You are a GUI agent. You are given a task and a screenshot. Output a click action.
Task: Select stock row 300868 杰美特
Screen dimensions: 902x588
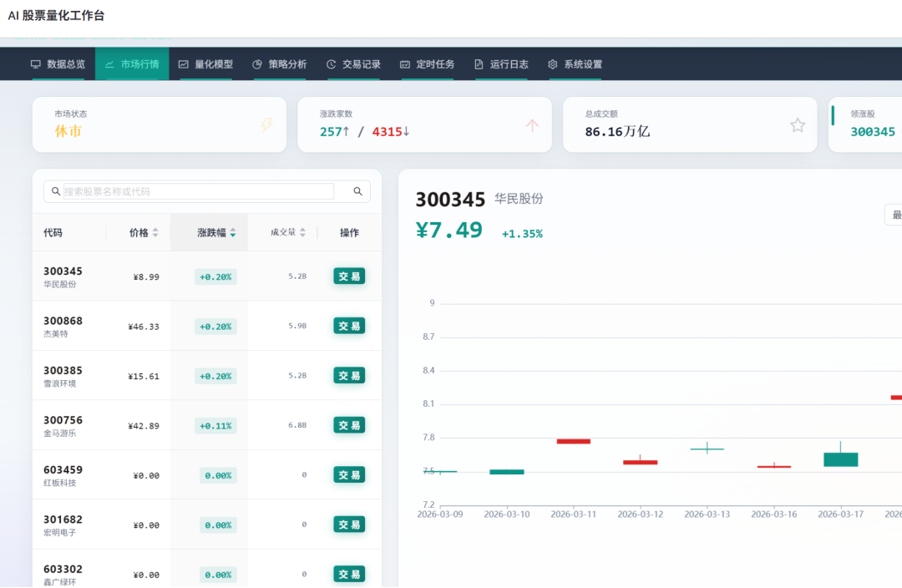pos(207,326)
